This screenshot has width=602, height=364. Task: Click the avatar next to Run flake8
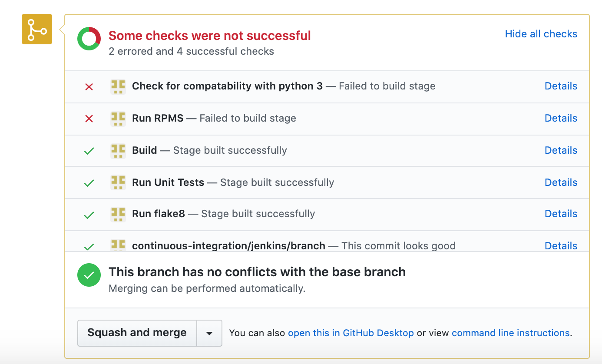118,214
